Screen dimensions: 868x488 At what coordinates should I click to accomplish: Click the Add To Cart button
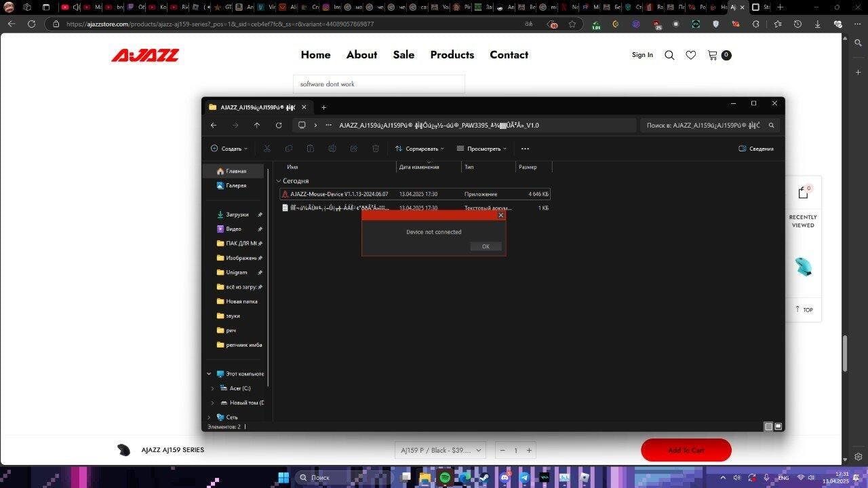click(686, 450)
